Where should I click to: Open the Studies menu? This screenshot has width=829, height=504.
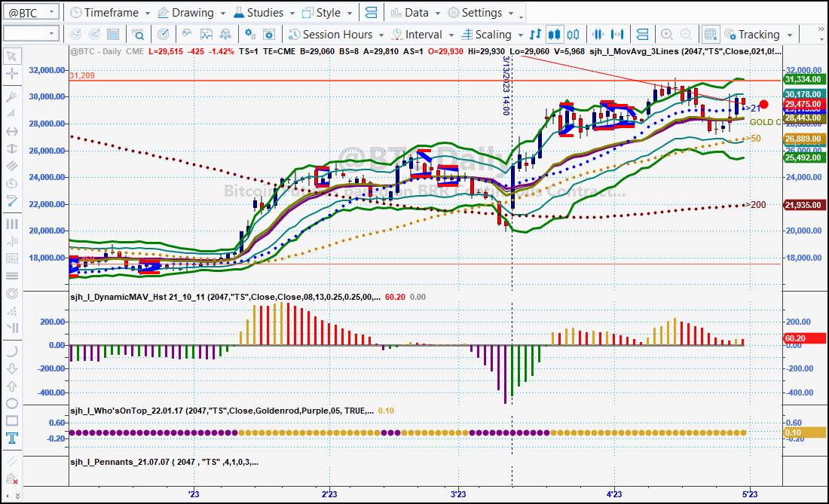pos(264,13)
